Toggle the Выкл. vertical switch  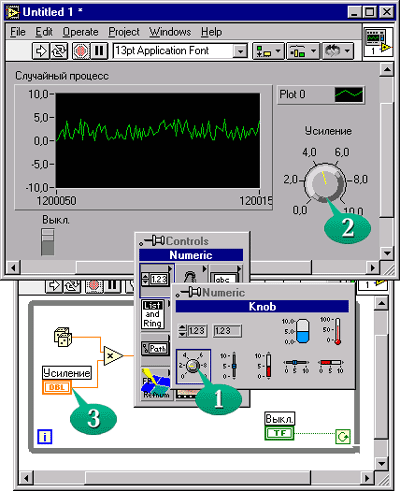coord(47,242)
